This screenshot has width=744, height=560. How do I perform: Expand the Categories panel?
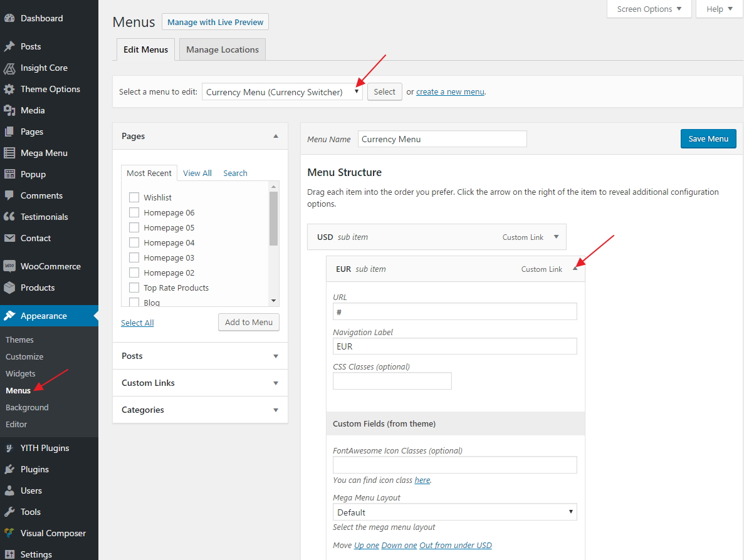click(199, 410)
